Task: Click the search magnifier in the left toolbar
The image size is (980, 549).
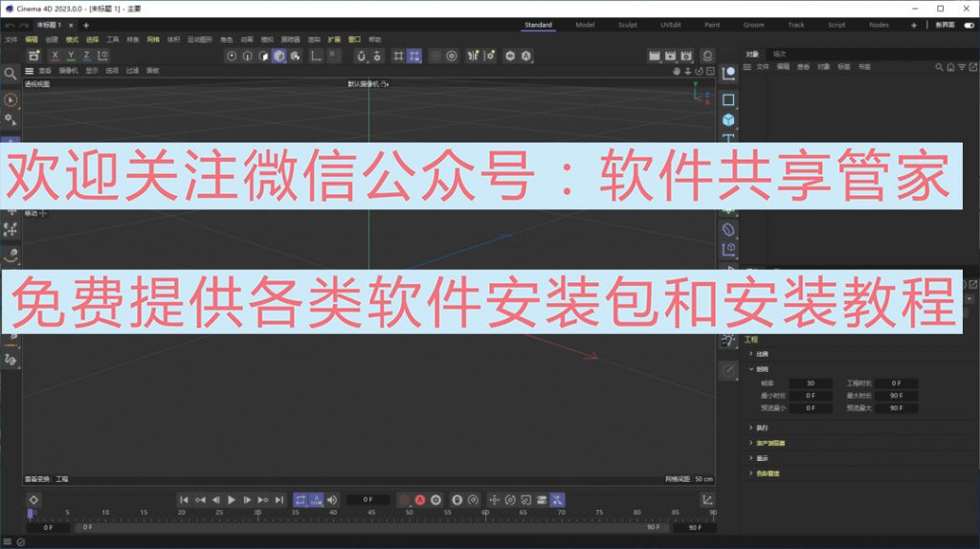Action: coord(10,75)
